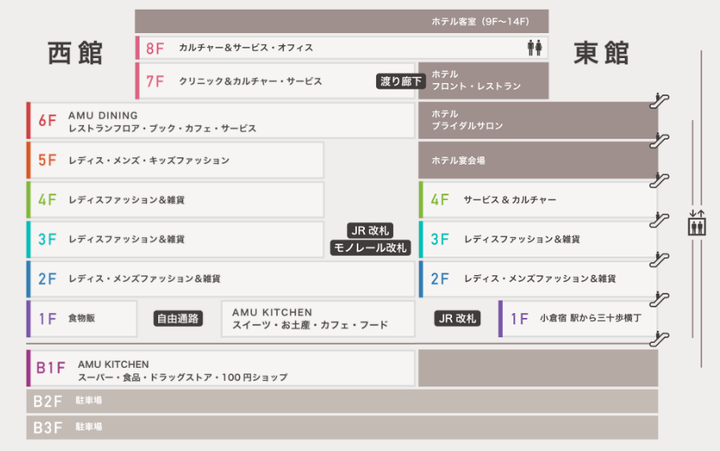Click the bottommost escalator icon
720x451 pixels.
point(659,338)
